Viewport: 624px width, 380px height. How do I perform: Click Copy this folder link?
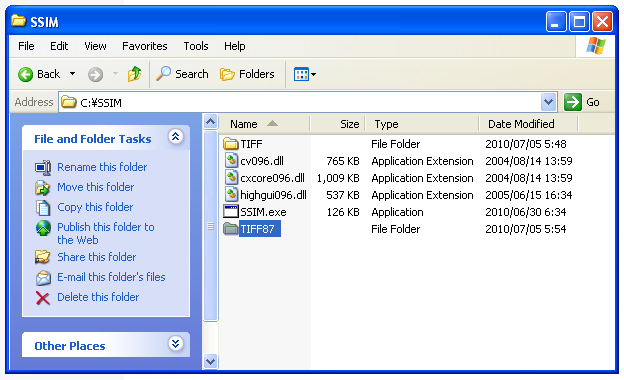click(x=95, y=207)
